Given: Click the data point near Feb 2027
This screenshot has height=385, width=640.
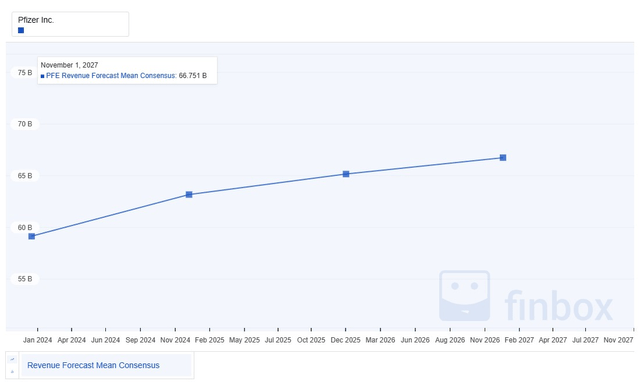Looking at the screenshot, I should tap(503, 158).
